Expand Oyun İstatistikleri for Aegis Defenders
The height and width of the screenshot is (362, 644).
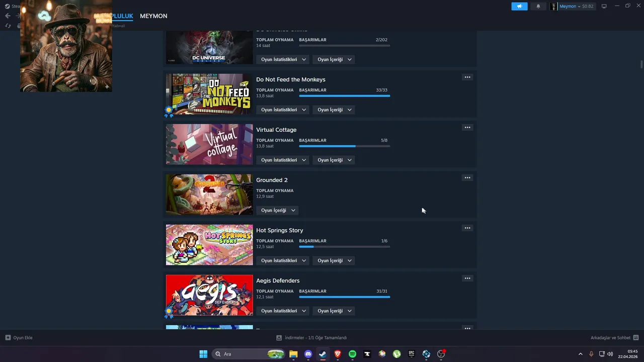click(x=283, y=311)
